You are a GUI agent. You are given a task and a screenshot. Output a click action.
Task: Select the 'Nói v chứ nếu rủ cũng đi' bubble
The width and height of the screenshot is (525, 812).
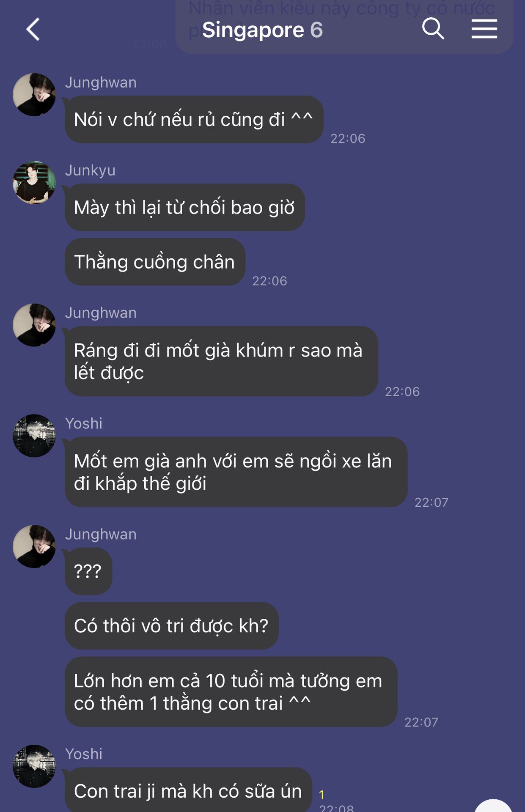[194, 119]
